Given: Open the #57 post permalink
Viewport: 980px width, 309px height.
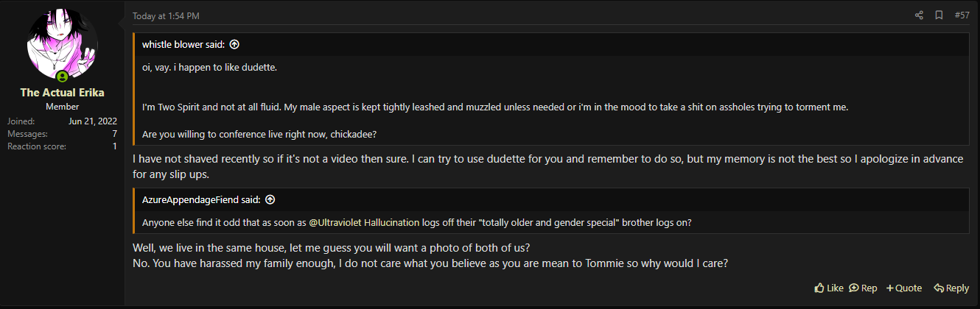Looking at the screenshot, I should [x=962, y=15].
